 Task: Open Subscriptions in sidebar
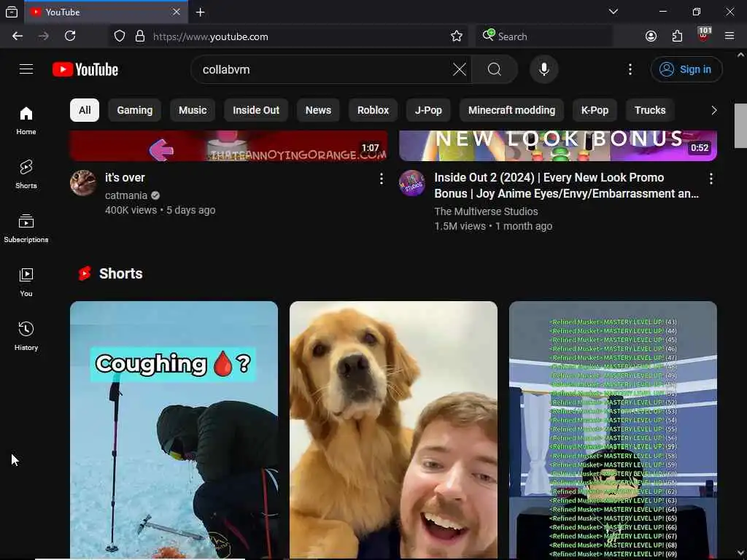[26, 228]
